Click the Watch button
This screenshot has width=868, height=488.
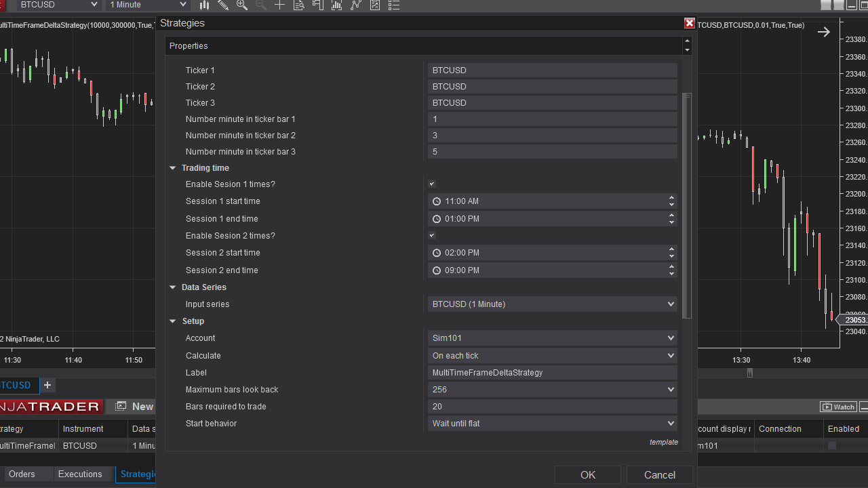pyautogui.click(x=838, y=407)
